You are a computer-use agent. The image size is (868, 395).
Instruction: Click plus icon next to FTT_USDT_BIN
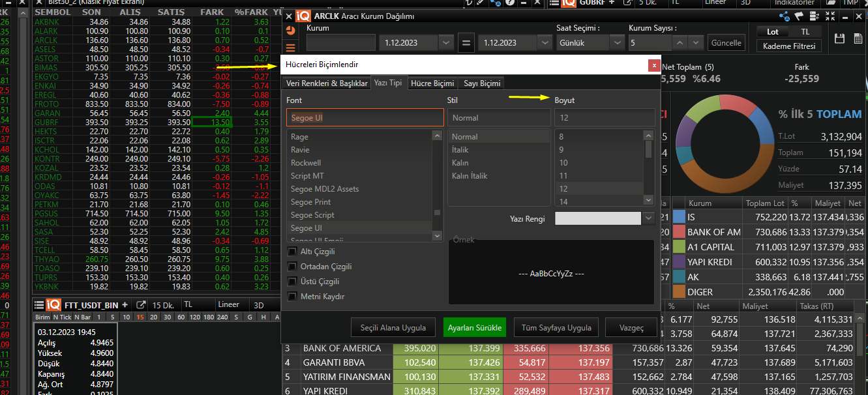(x=125, y=305)
